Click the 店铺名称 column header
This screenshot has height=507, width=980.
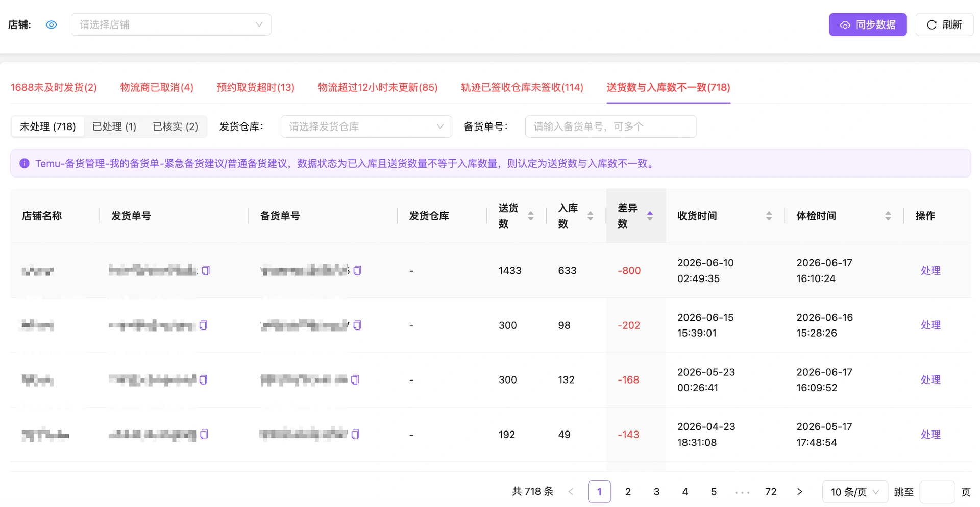(x=42, y=216)
